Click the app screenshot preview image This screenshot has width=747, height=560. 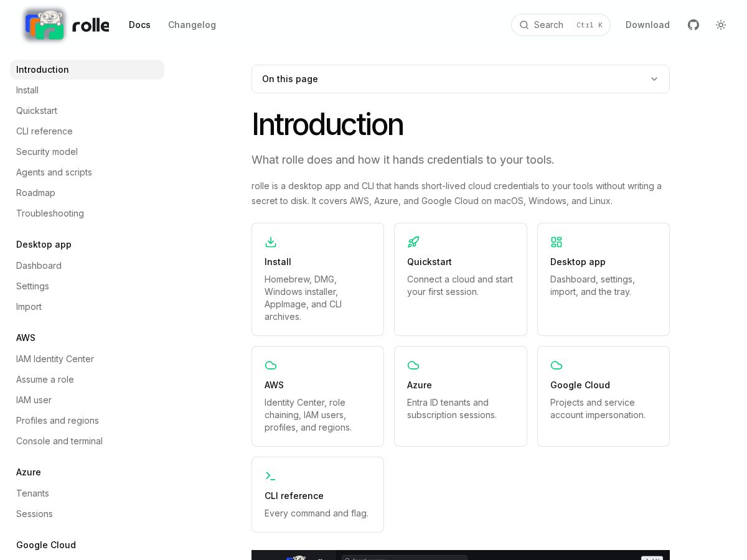tap(461, 555)
